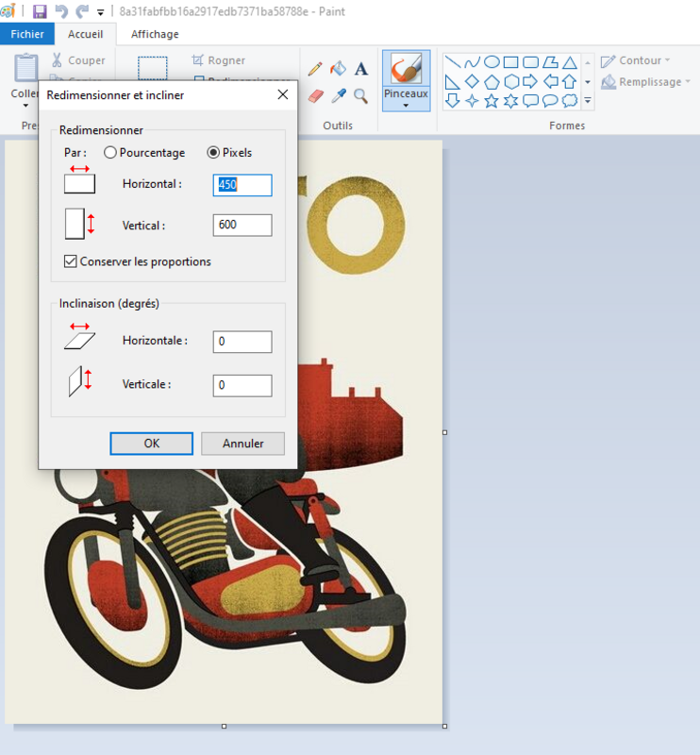This screenshot has height=755, width=700.
Task: Click the rectangular selection tool
Action: pyautogui.click(x=153, y=67)
